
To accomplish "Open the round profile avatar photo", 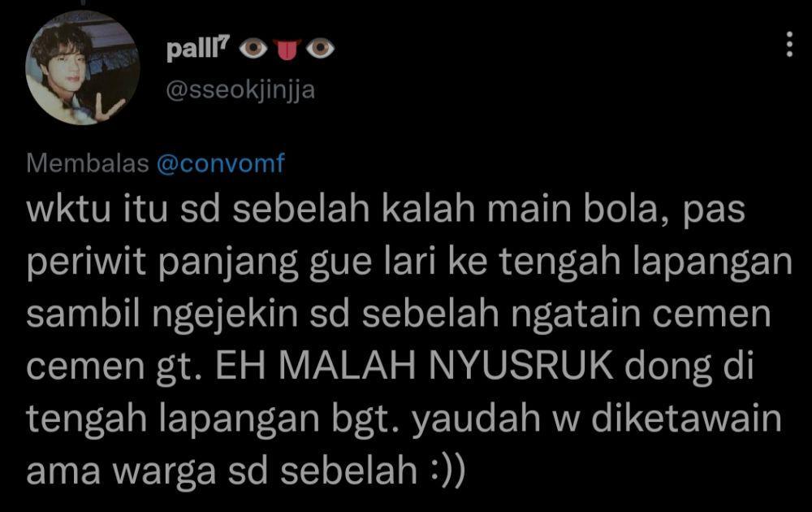I will (82, 68).
